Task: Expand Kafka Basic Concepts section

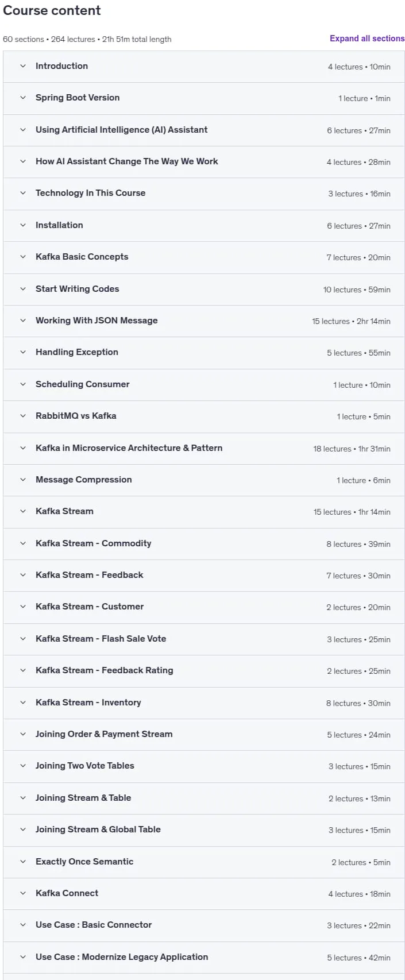Action: [204, 257]
